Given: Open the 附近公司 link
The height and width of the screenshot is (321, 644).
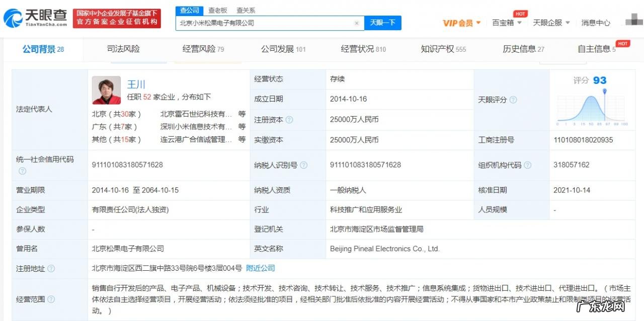Looking at the screenshot, I should (261, 268).
